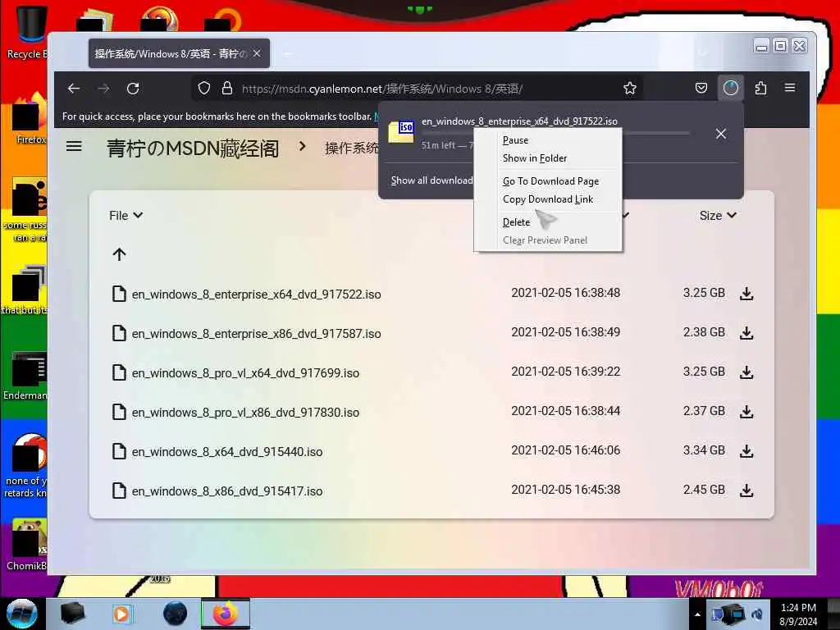Download en_windows_8_enterprise_x64_dvd_917522.iso

tap(746, 294)
